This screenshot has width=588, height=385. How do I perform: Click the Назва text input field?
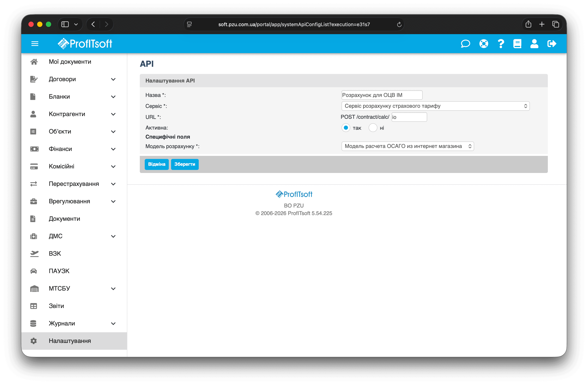tap(382, 95)
